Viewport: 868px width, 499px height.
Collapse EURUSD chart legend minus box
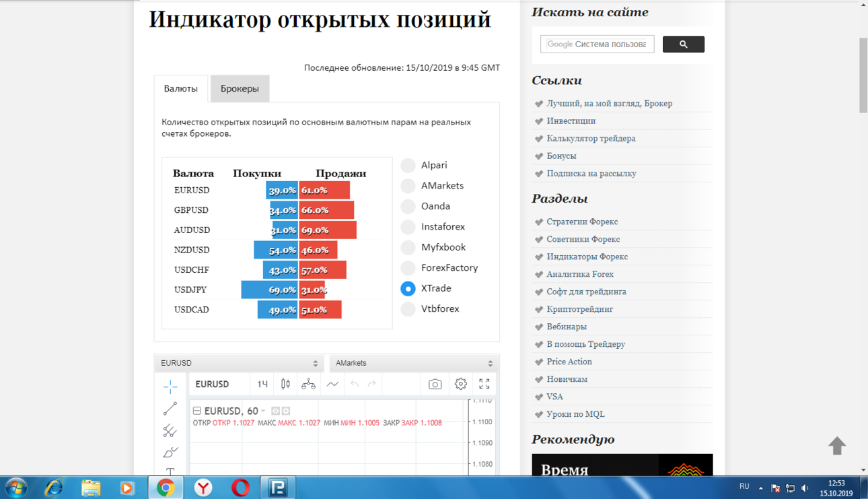click(x=197, y=411)
